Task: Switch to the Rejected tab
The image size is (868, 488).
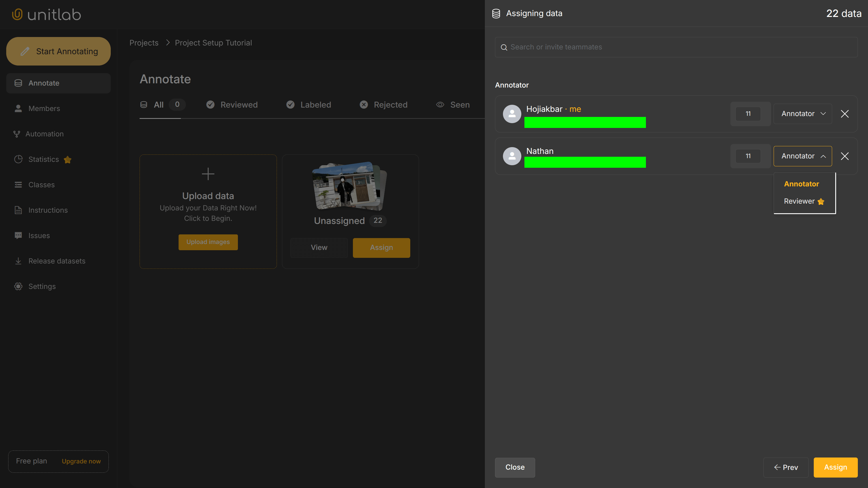Action: click(x=390, y=105)
